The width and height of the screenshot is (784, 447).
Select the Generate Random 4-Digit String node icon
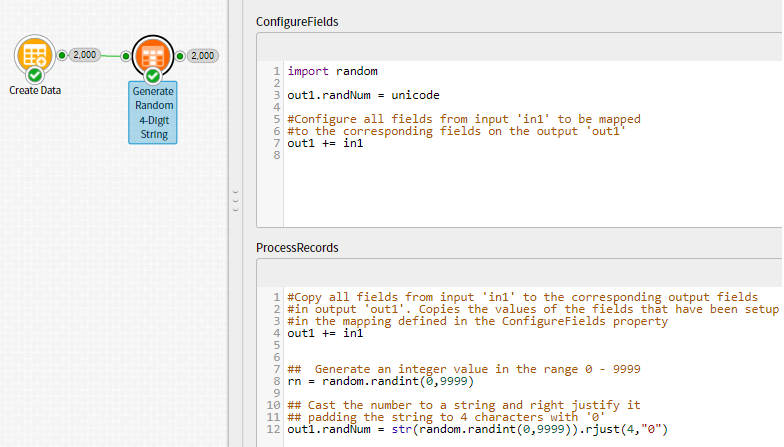(x=152, y=54)
